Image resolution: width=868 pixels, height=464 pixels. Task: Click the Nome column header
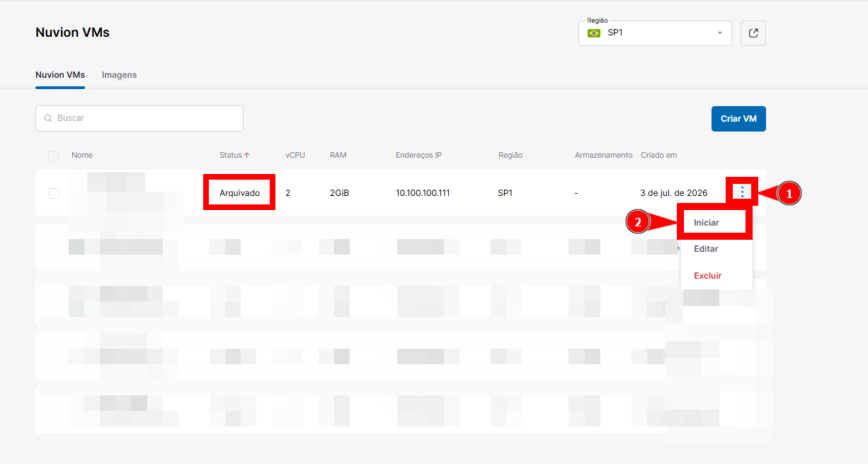[x=82, y=155]
